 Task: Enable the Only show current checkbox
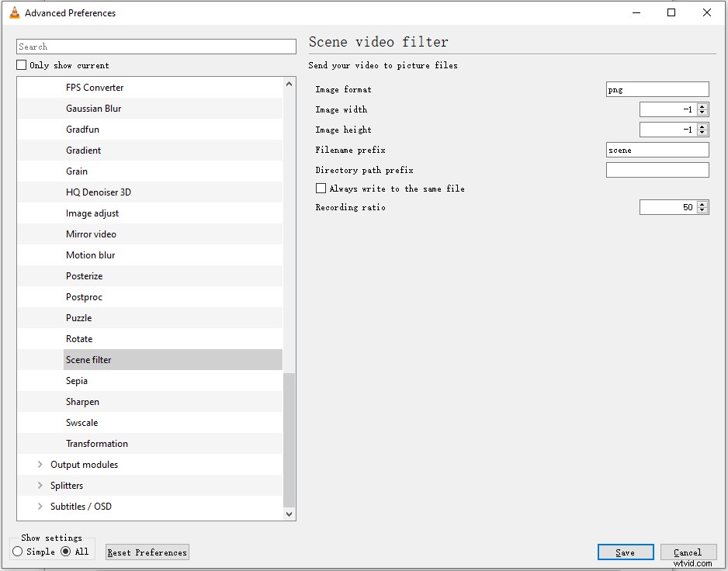tap(21, 65)
